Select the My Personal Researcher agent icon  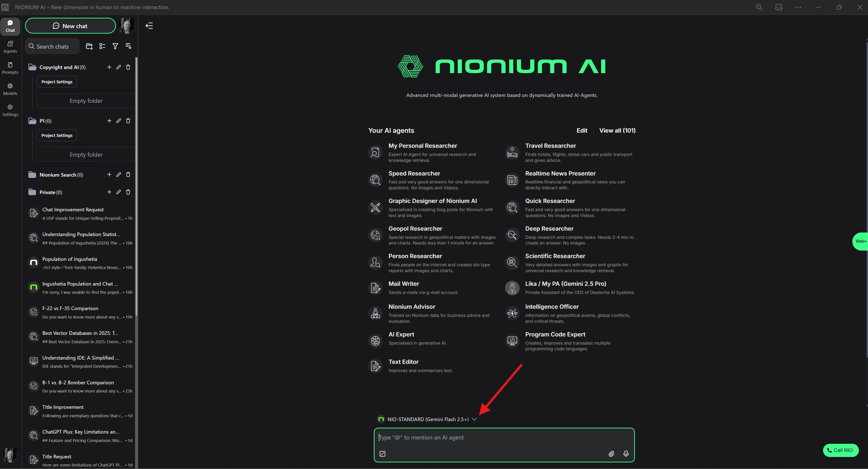(x=375, y=152)
